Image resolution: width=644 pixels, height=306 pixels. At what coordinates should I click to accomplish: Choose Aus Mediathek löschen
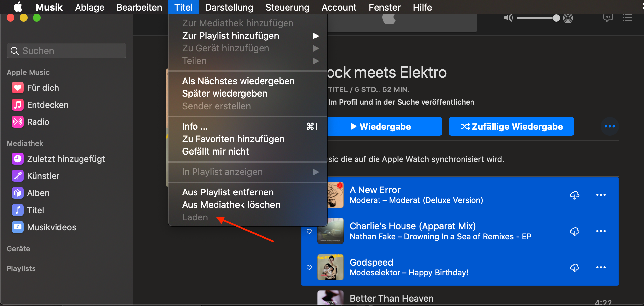click(248, 205)
